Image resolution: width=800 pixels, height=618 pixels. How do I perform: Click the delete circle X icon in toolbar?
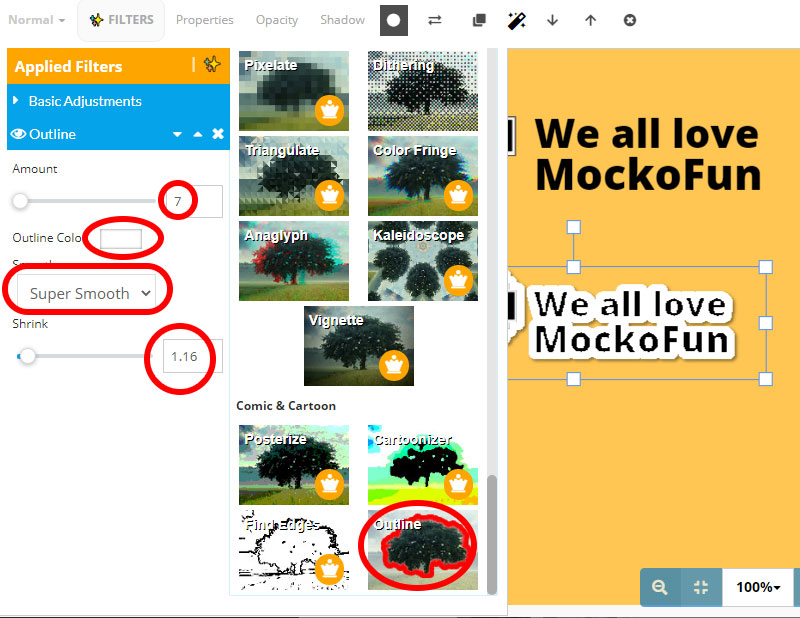(630, 20)
